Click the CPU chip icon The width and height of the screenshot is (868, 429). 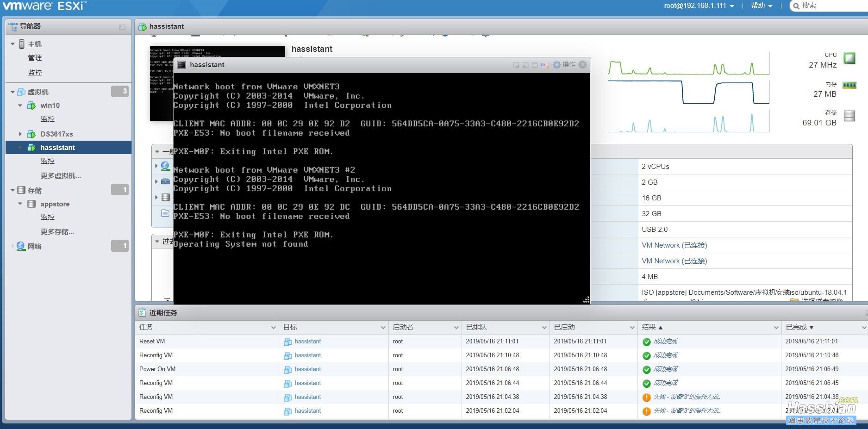849,58
